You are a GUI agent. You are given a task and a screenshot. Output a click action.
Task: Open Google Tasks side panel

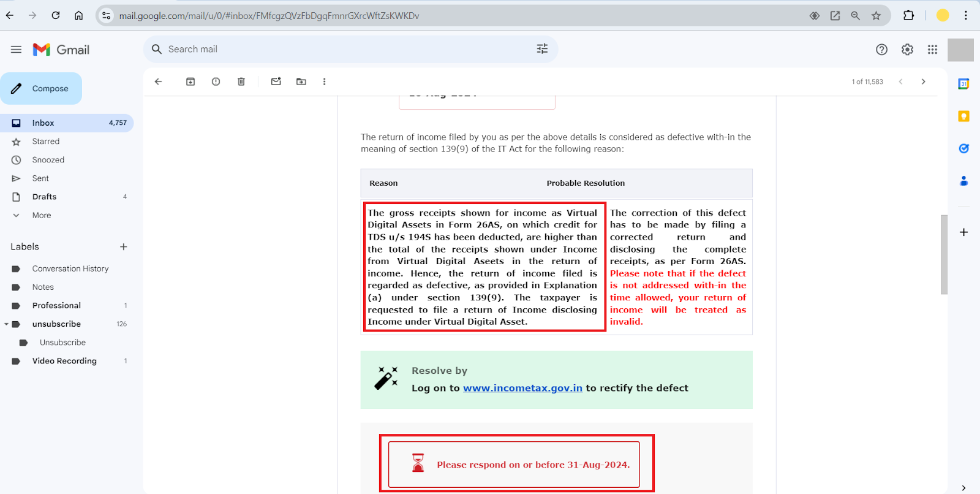pos(963,148)
